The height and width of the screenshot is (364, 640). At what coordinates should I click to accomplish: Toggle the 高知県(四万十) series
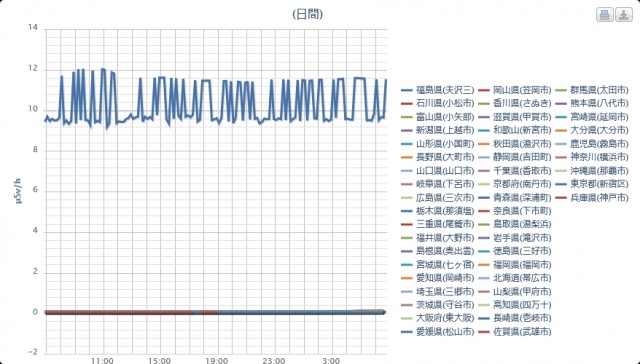[515, 305]
